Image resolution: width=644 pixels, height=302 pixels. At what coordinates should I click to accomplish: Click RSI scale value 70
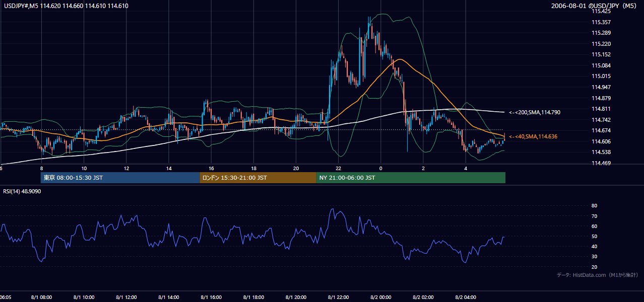click(594, 216)
